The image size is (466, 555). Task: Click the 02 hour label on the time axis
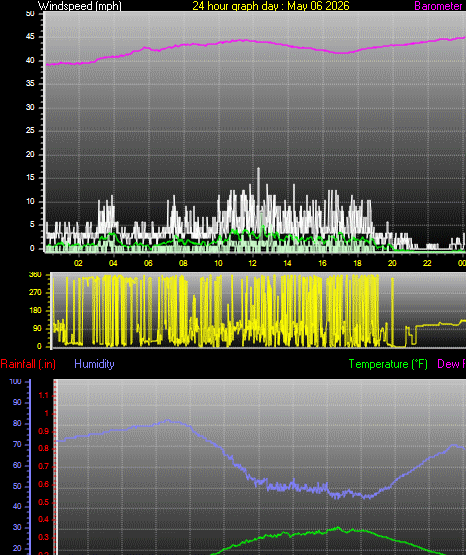[78, 263]
